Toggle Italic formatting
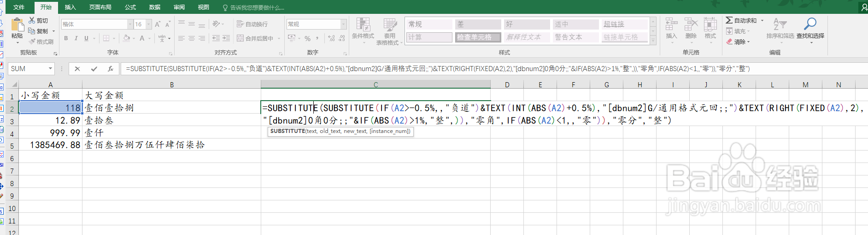 tap(76, 38)
